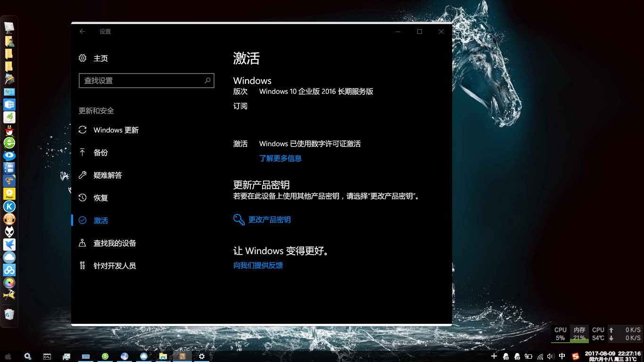The image size is (644, 362).
Task: Open the clock showing 2017-08-09
Action: [612, 356]
